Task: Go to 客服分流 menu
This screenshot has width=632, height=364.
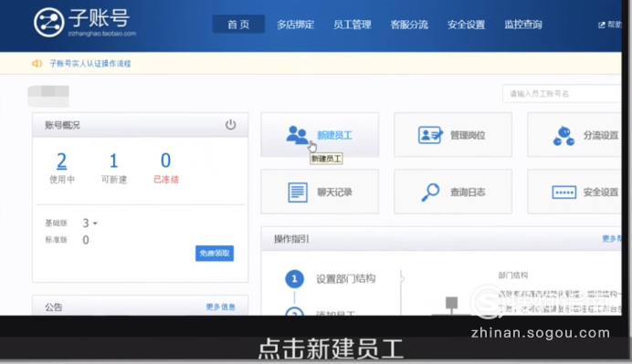Action: (x=409, y=25)
